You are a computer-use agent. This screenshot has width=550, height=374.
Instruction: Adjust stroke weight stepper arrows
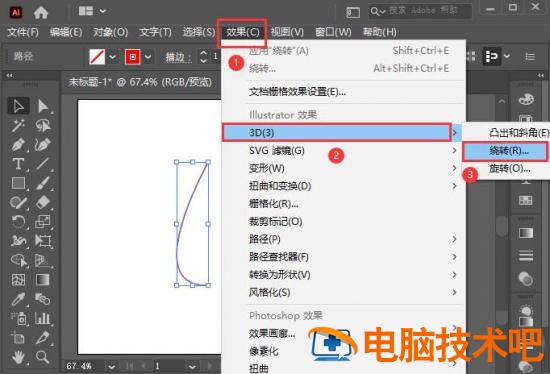pos(203,56)
